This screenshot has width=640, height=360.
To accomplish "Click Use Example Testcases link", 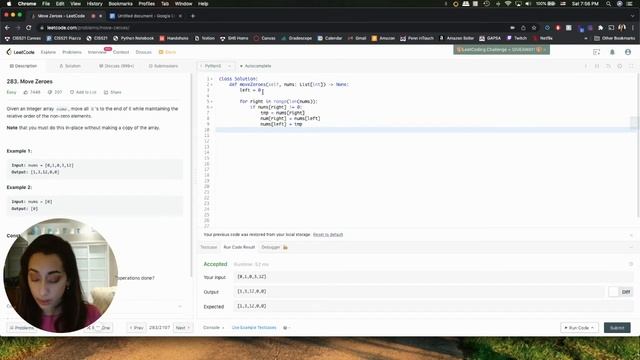I will tap(254, 328).
